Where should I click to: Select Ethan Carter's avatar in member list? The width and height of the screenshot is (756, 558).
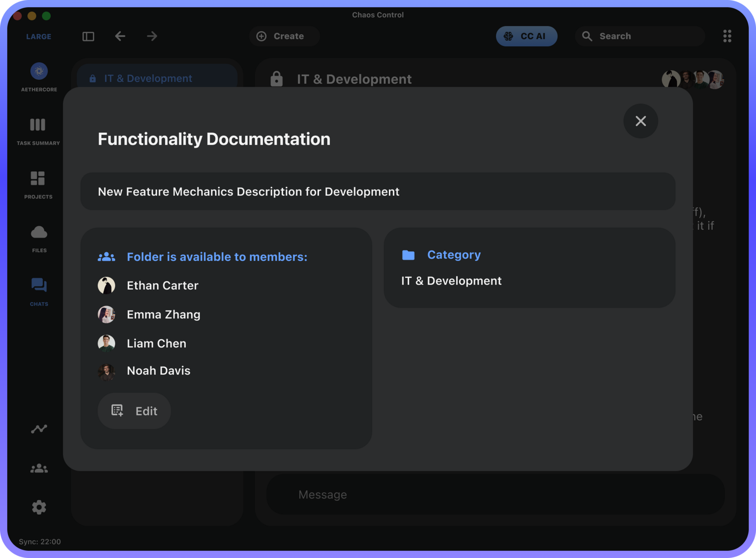pos(107,286)
